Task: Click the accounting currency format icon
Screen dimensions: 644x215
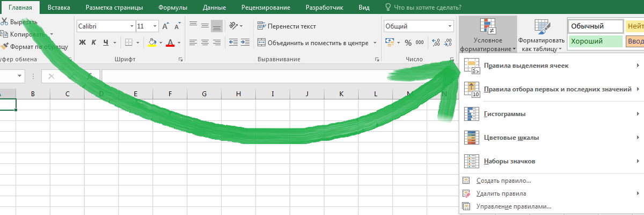Action: (x=389, y=43)
